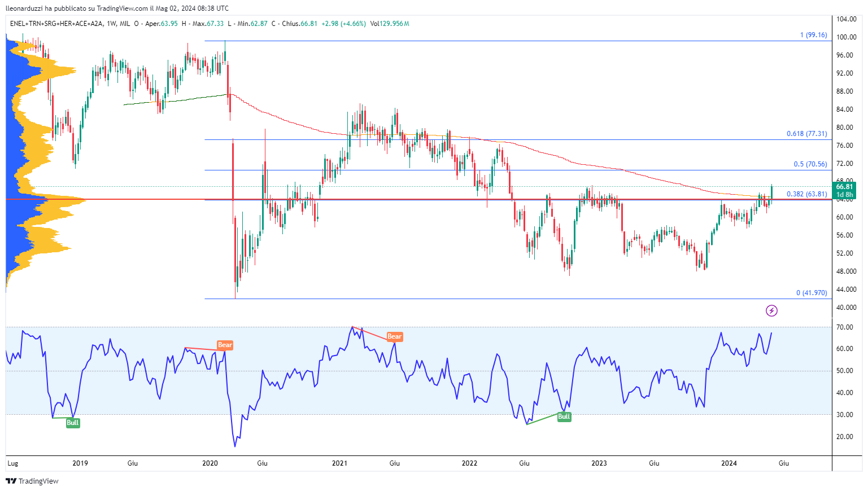Click the 2021 label on time axis
This screenshot has height=491, width=868.
(339, 463)
